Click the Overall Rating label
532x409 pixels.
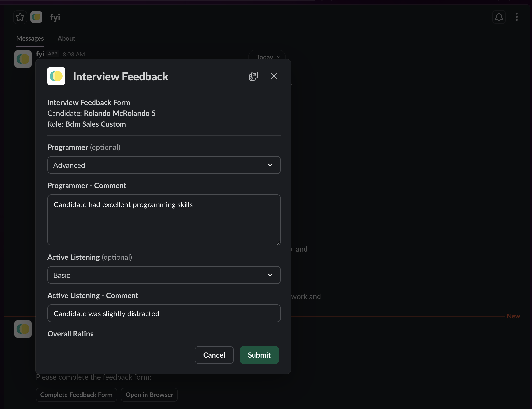coord(71,333)
